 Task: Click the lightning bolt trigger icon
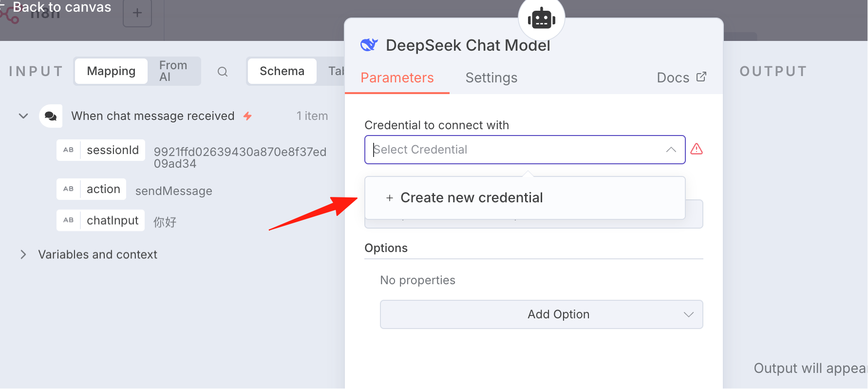pyautogui.click(x=247, y=116)
